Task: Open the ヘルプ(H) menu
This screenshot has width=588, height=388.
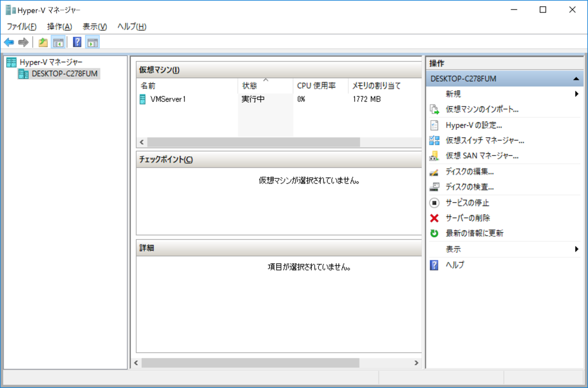Action: (131, 26)
